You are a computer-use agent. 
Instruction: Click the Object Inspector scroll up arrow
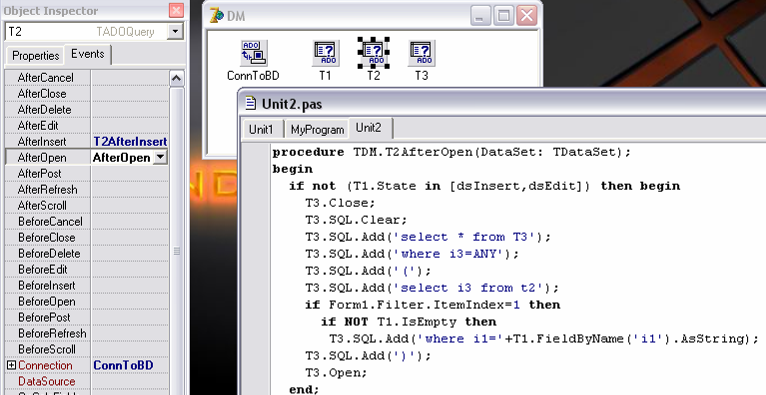(176, 78)
